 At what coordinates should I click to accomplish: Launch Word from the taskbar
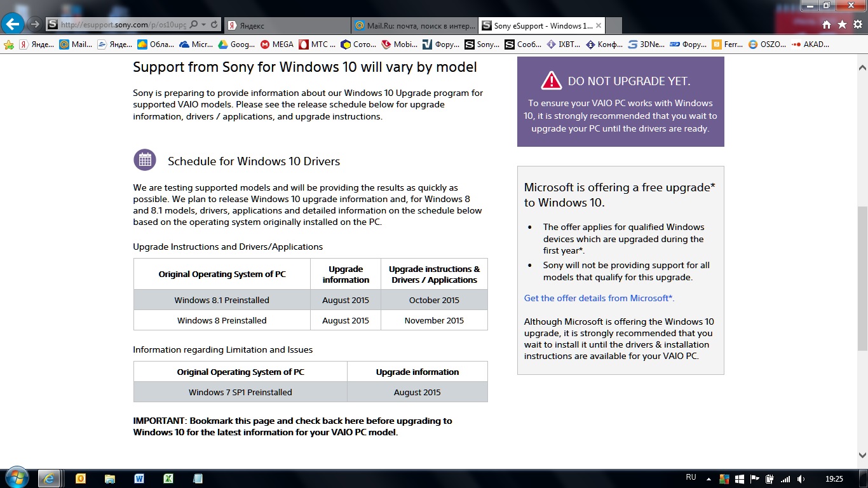[x=139, y=478]
